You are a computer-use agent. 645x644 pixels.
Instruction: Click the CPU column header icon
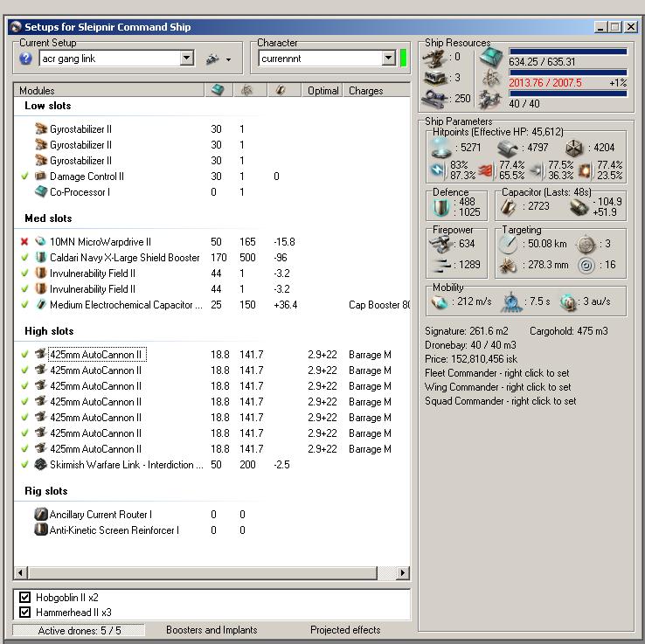click(218, 90)
